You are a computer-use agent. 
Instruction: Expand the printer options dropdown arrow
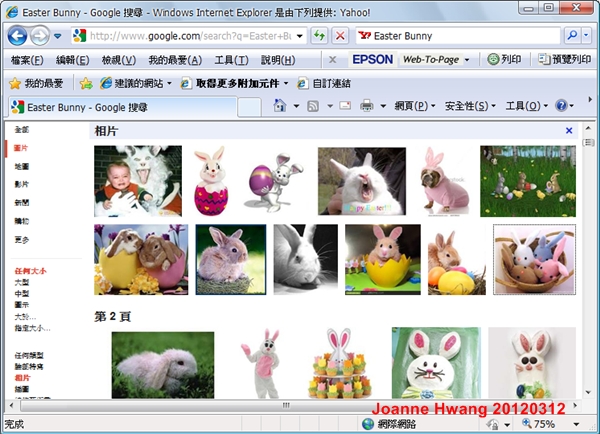(383, 106)
